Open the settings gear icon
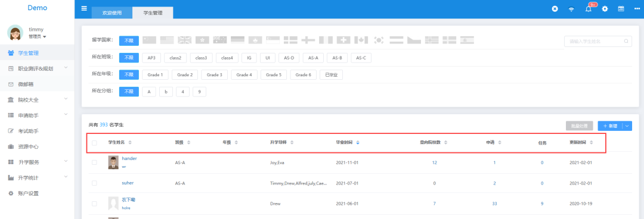The height and width of the screenshot is (219, 644). (605, 9)
